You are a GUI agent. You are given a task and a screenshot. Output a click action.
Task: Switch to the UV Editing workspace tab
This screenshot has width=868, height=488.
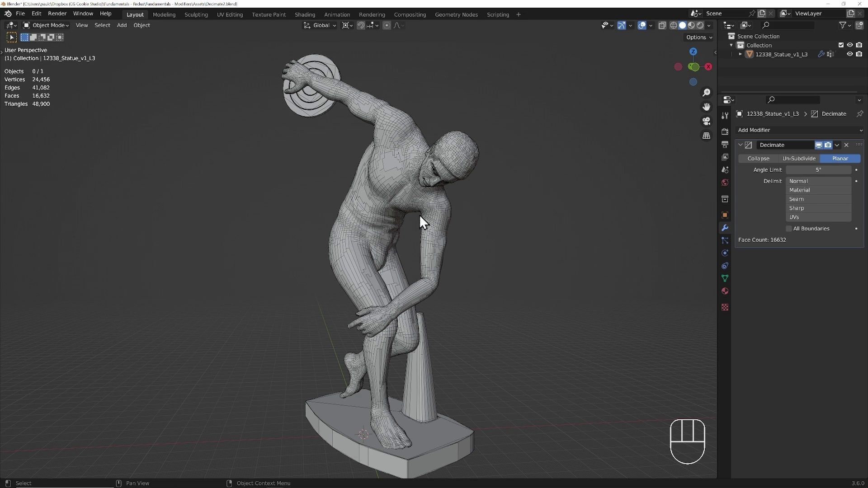(230, 14)
